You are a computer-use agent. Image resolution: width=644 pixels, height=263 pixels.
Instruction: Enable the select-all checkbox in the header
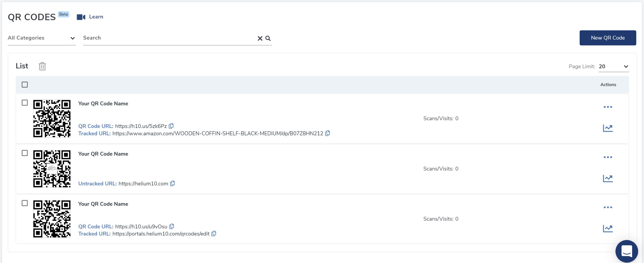24,85
